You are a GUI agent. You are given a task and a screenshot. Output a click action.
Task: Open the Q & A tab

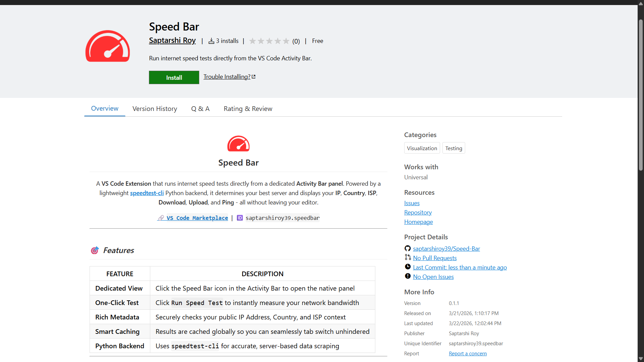point(200,109)
